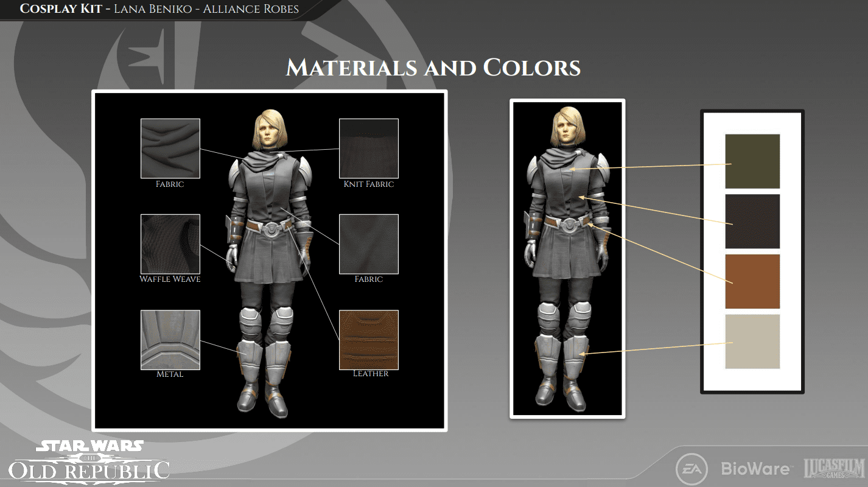Select the Leather texture thumbnail
Viewport: 868px width, 487px height.
[x=369, y=340]
